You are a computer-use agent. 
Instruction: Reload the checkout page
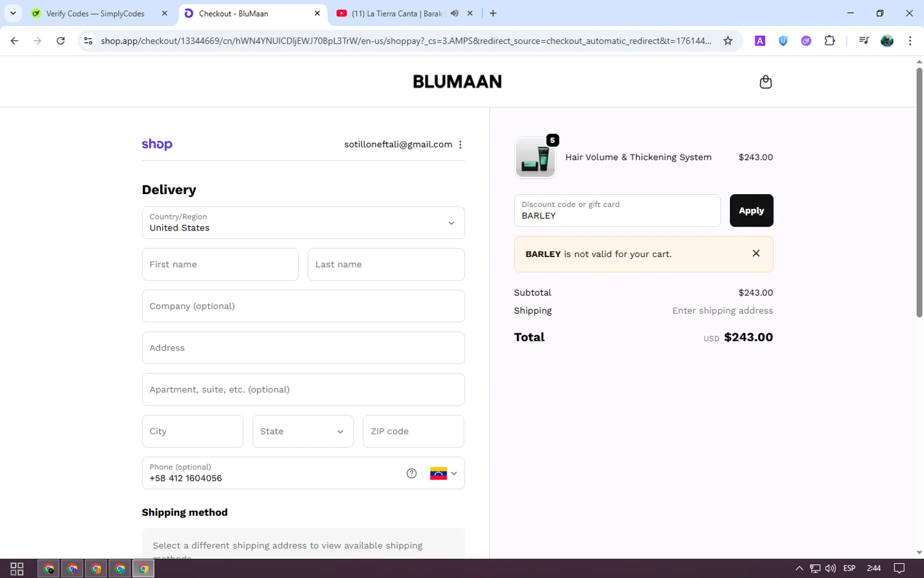pos(60,41)
